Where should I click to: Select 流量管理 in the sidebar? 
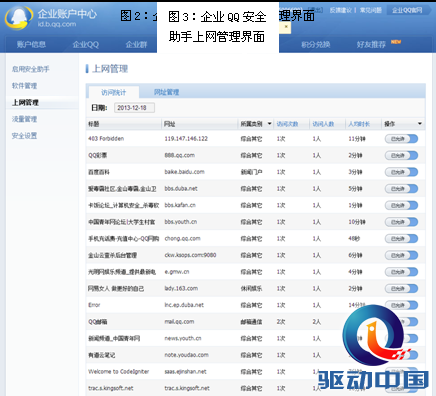pos(24,119)
